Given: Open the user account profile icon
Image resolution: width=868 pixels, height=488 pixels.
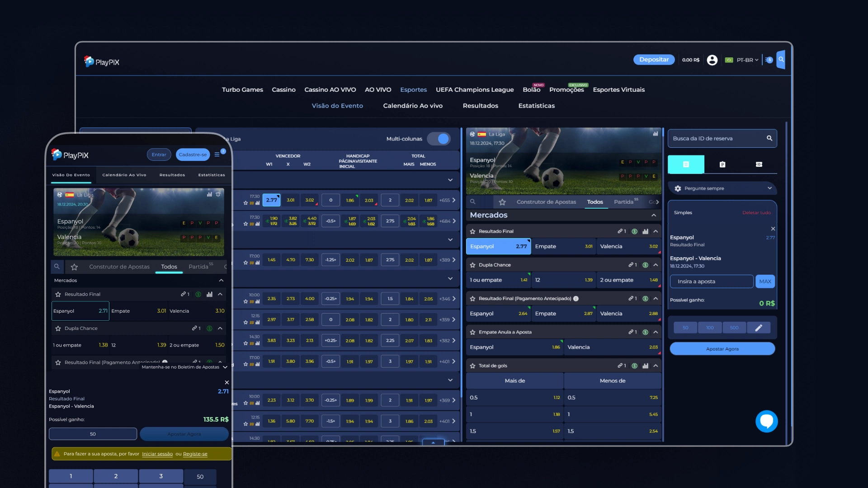Looking at the screenshot, I should [x=712, y=60].
